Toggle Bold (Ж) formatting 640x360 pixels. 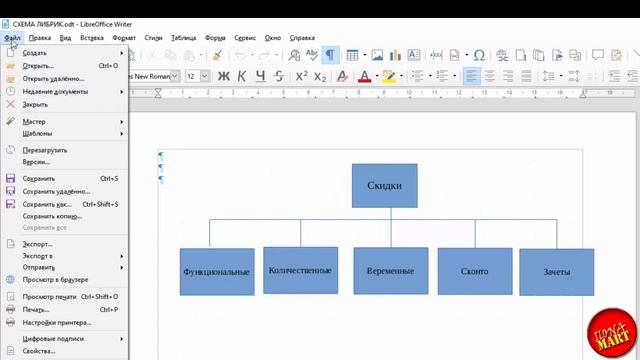coord(224,76)
